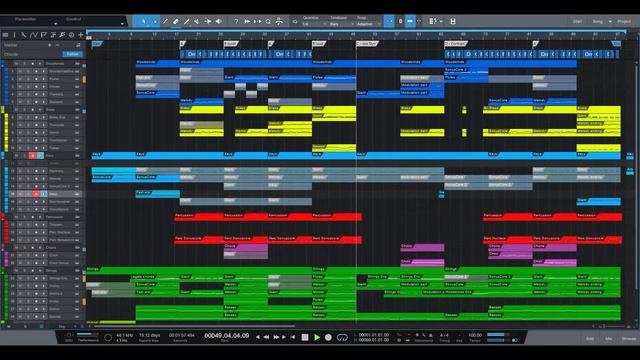640x360 pixels.
Task: Select the Bend tool
Action: click(x=208, y=21)
